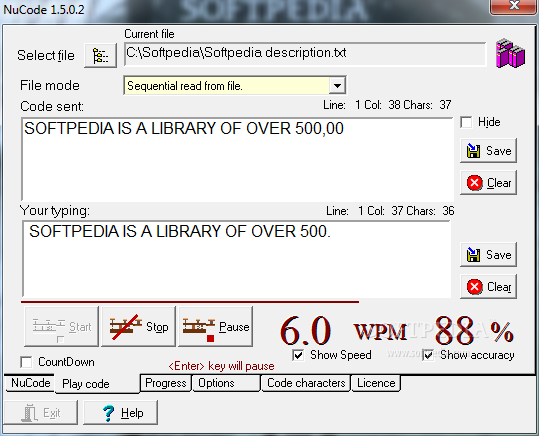Click the disabled Start button
The image size is (539, 436).
tap(62, 326)
